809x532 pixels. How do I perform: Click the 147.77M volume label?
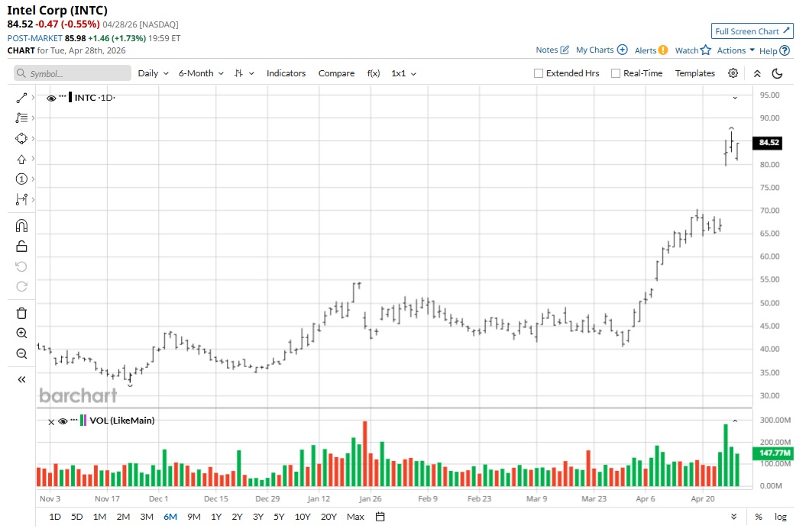tap(773, 453)
